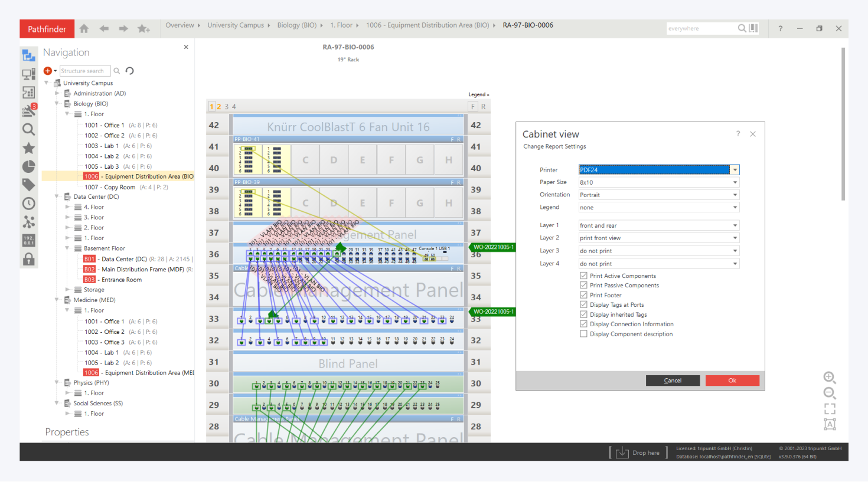
Task: Click the work orders wrench icon with badge
Action: pyautogui.click(x=28, y=110)
